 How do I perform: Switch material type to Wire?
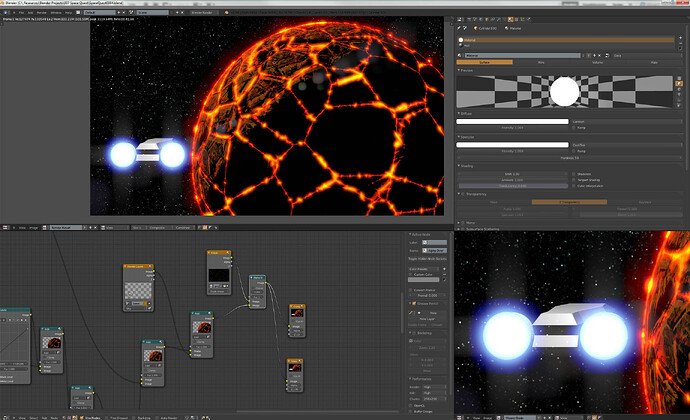(x=541, y=63)
